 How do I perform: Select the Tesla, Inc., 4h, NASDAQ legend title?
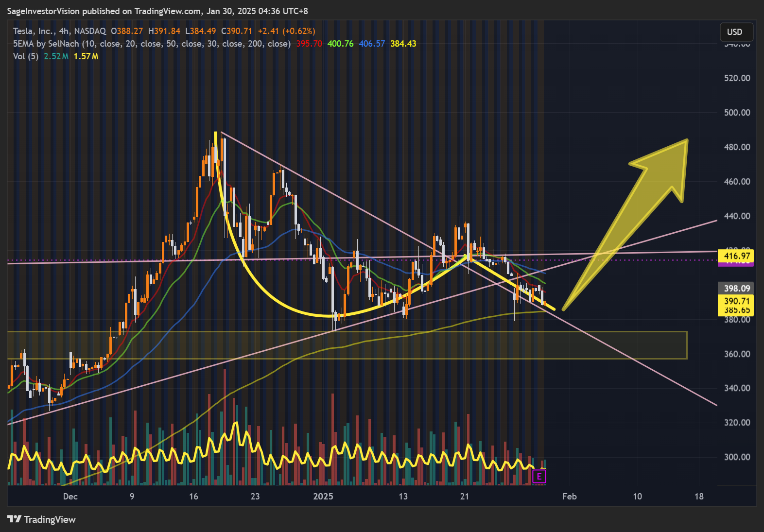pos(59,31)
